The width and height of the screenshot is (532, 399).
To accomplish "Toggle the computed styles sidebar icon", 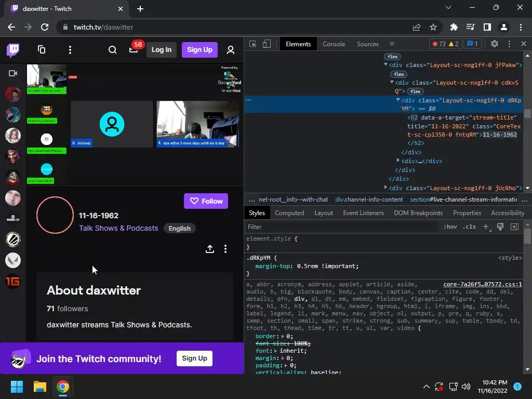I will click(x=515, y=227).
